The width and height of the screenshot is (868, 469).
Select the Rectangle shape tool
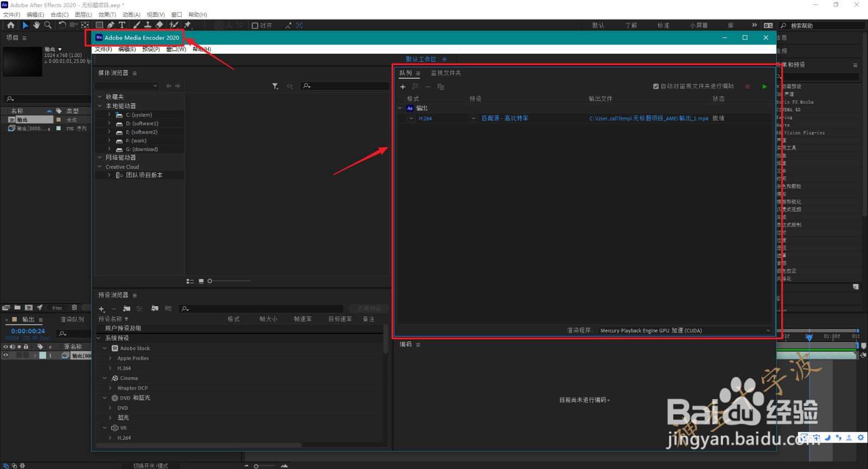pos(99,25)
